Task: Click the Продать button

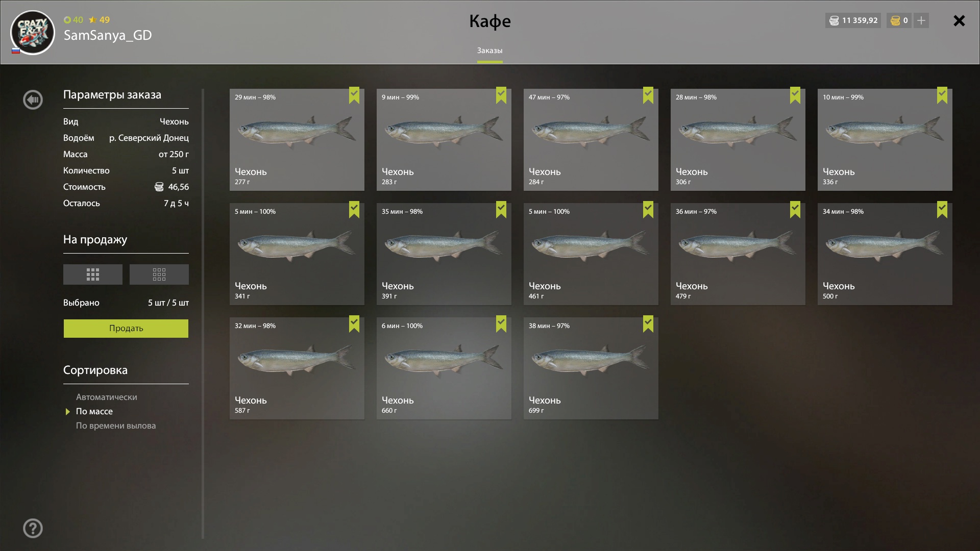Action: pos(126,329)
